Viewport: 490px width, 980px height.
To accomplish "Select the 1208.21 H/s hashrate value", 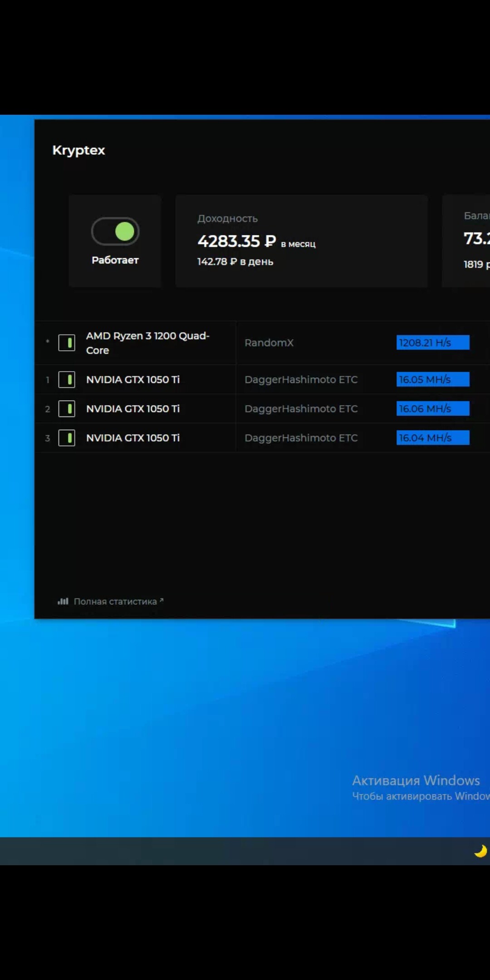I will (433, 343).
